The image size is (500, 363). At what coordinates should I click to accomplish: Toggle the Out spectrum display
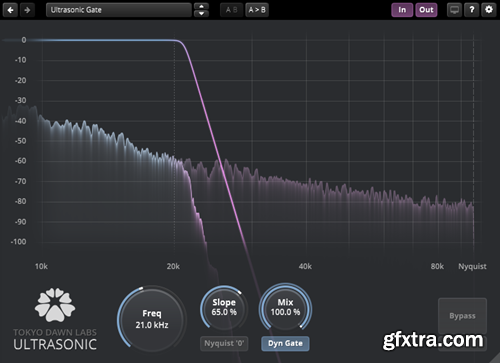point(426,10)
